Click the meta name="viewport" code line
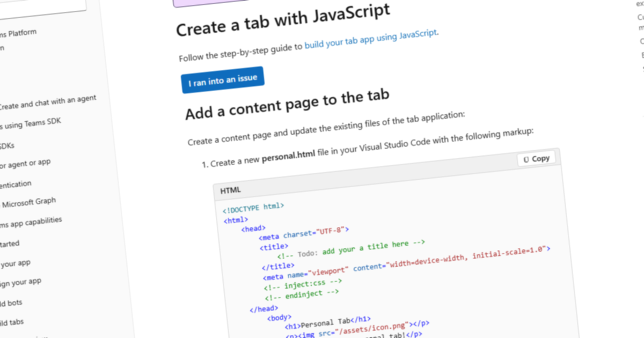644x338 pixels. point(407,263)
